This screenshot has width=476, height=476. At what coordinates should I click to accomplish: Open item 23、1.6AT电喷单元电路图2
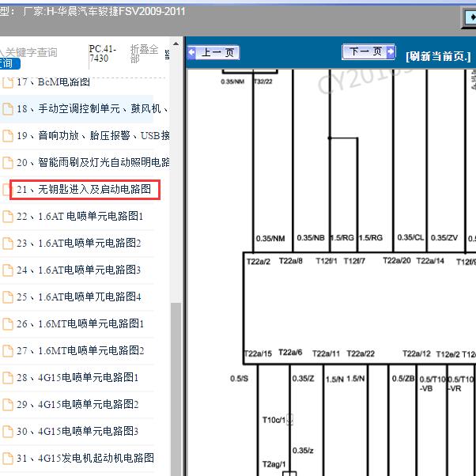tap(78, 244)
